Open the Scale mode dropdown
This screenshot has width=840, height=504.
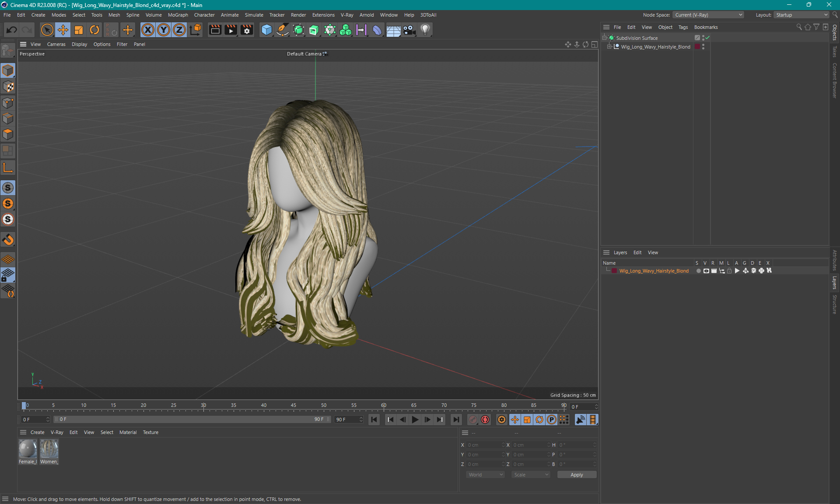531,475
